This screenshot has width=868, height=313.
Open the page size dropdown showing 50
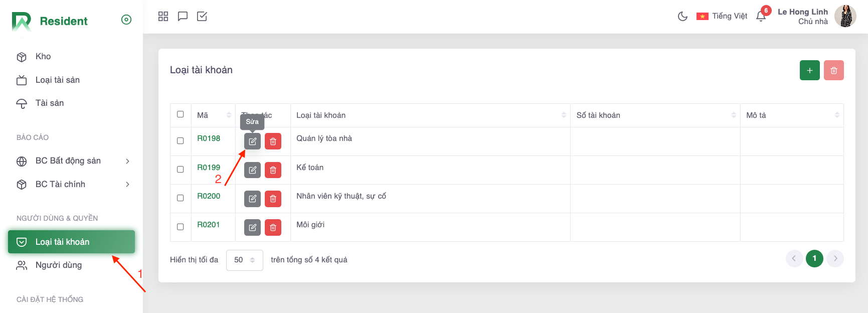tap(244, 260)
